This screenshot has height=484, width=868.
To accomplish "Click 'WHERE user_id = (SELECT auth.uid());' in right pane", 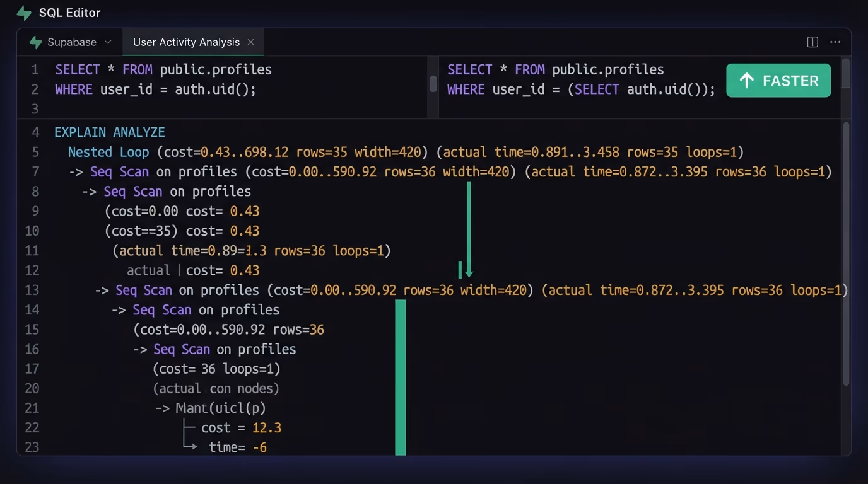I will click(x=582, y=89).
